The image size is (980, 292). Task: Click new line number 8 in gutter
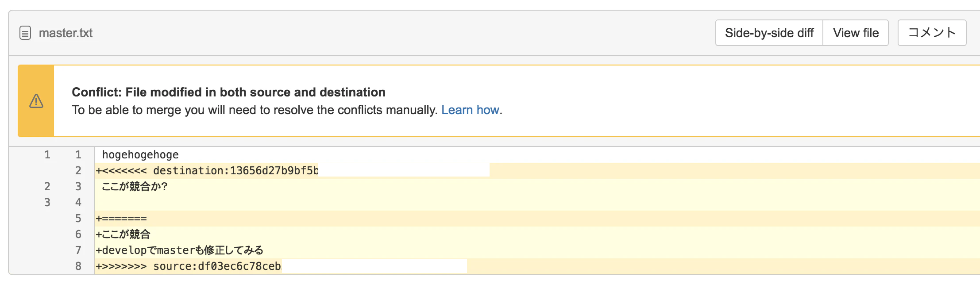click(78, 266)
